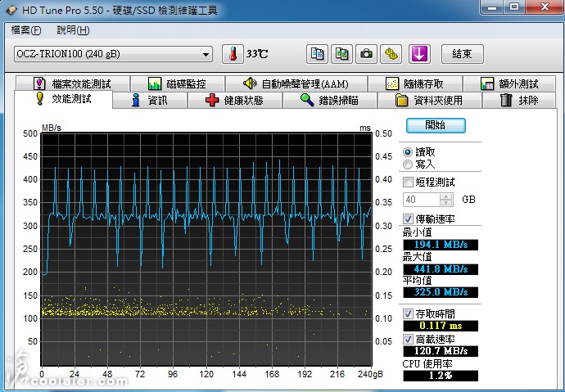This screenshot has width=565, height=392.
Task: Open the 資料夾使用 folder usage tab
Action: pos(429,100)
